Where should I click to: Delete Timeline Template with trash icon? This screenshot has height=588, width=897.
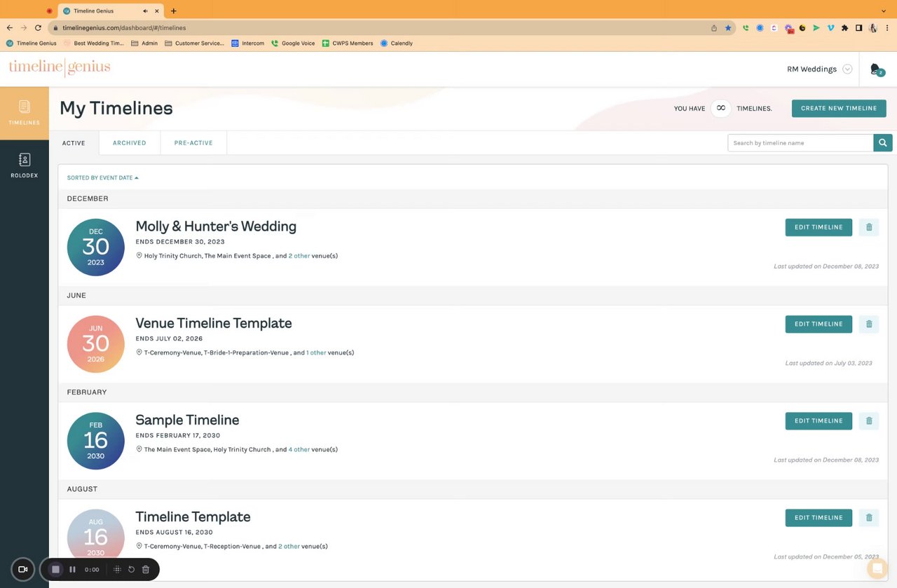(x=869, y=517)
